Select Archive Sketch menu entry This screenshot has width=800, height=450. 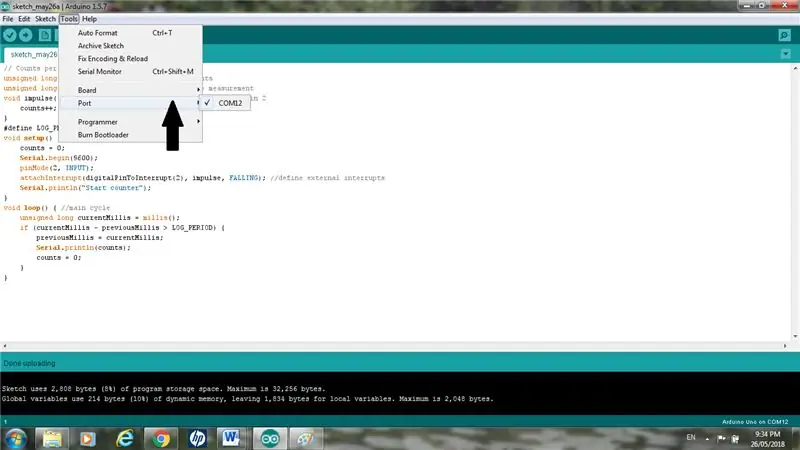pyautogui.click(x=131, y=45)
